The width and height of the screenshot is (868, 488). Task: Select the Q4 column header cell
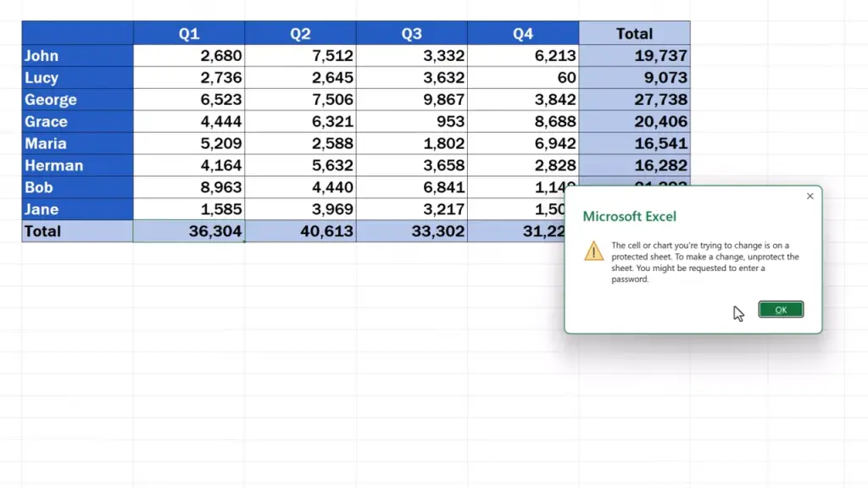tap(523, 34)
